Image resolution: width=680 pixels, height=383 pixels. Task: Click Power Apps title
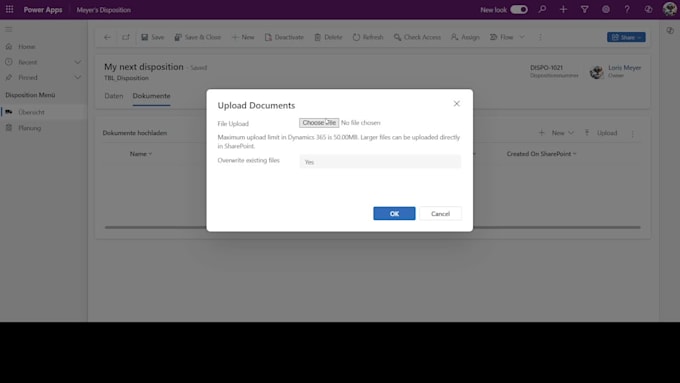pos(43,10)
